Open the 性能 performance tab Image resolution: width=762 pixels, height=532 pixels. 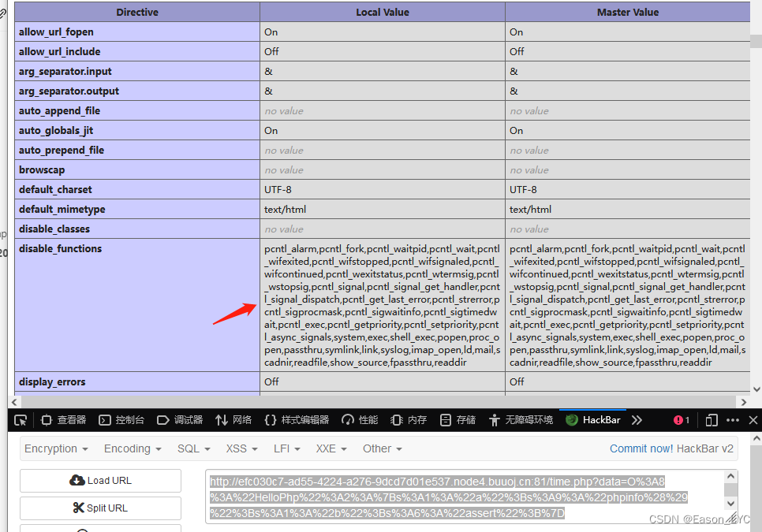[x=360, y=420]
